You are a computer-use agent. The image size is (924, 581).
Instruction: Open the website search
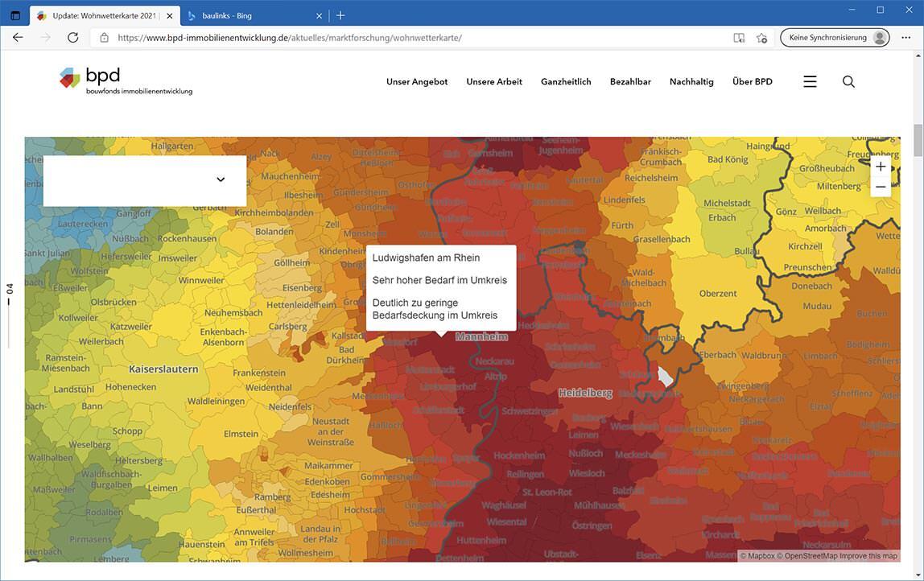848,82
